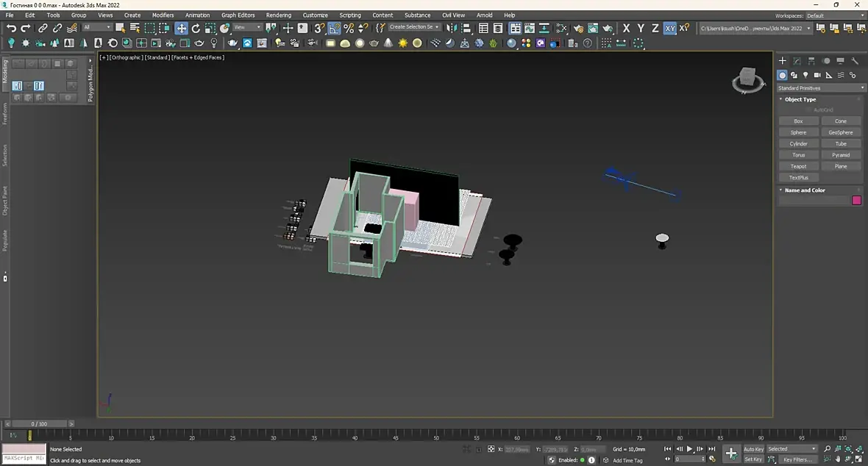The image size is (868, 466).
Task: Click the Select by Name icon
Action: click(x=135, y=28)
